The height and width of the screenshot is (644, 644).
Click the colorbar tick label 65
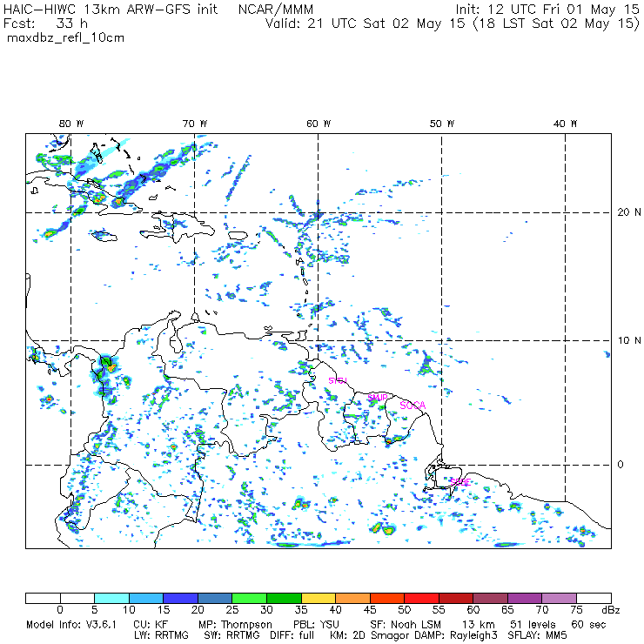coord(507,610)
